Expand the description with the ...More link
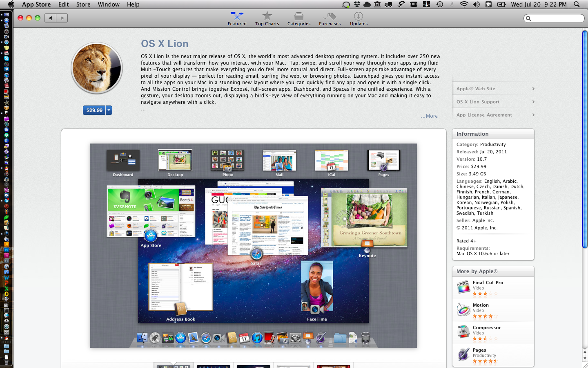 point(429,116)
